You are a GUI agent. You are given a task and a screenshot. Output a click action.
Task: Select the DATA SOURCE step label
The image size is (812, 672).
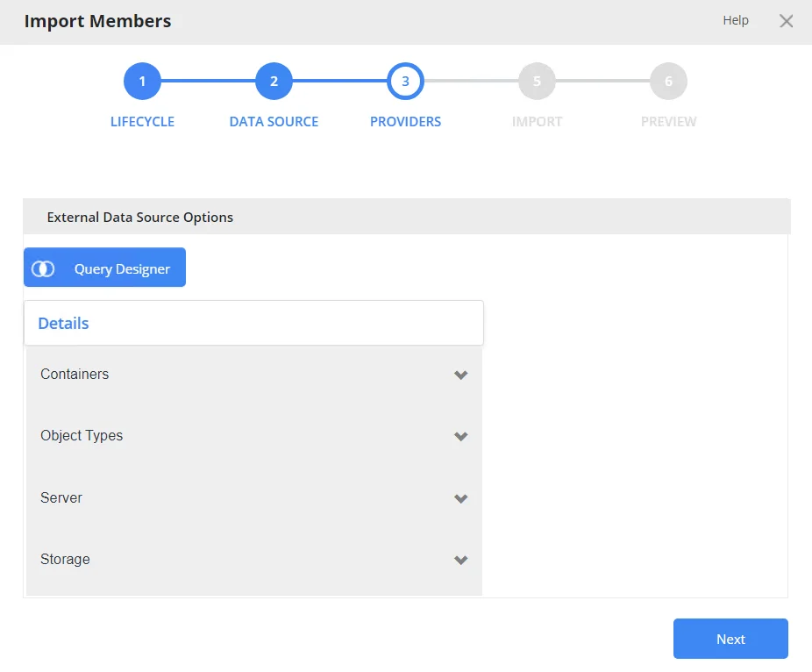[274, 122]
